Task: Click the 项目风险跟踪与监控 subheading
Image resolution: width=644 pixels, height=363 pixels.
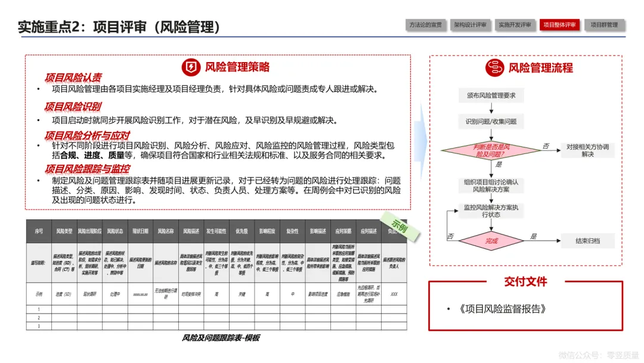Action: click(x=87, y=168)
